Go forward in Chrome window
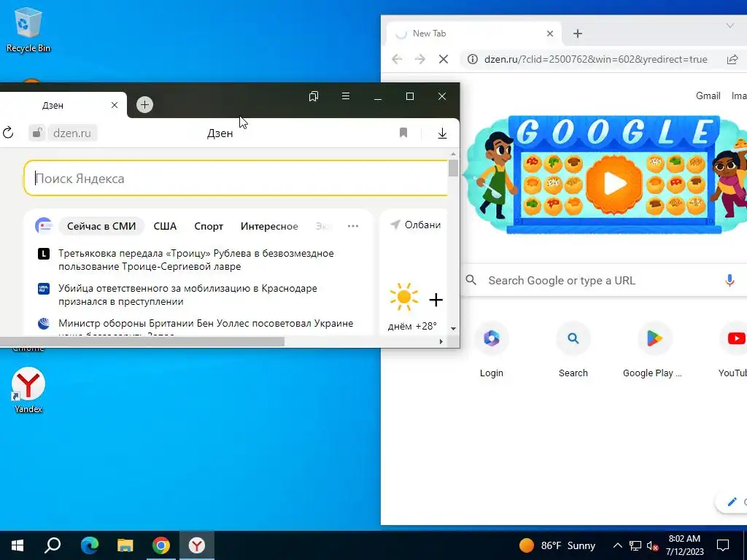 [419, 59]
